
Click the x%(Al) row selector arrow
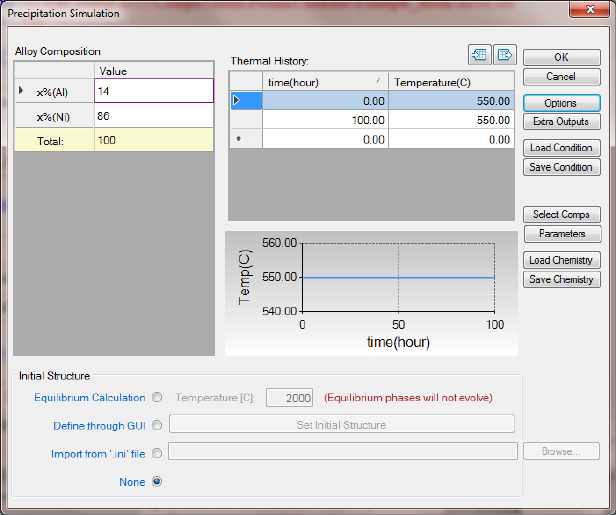click(x=21, y=91)
